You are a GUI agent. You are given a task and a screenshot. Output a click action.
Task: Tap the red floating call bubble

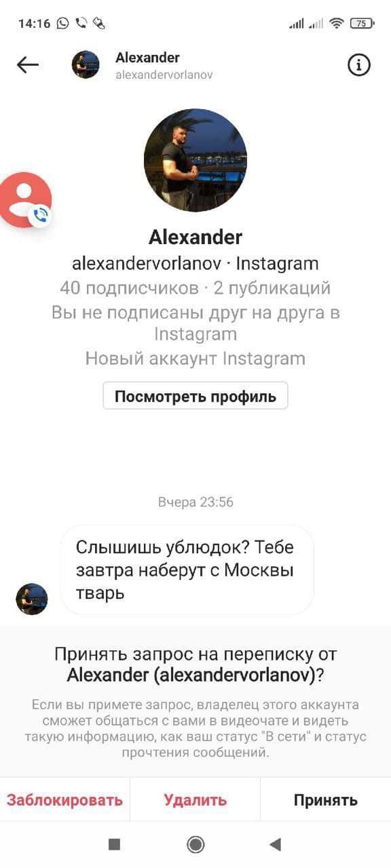tap(25, 200)
